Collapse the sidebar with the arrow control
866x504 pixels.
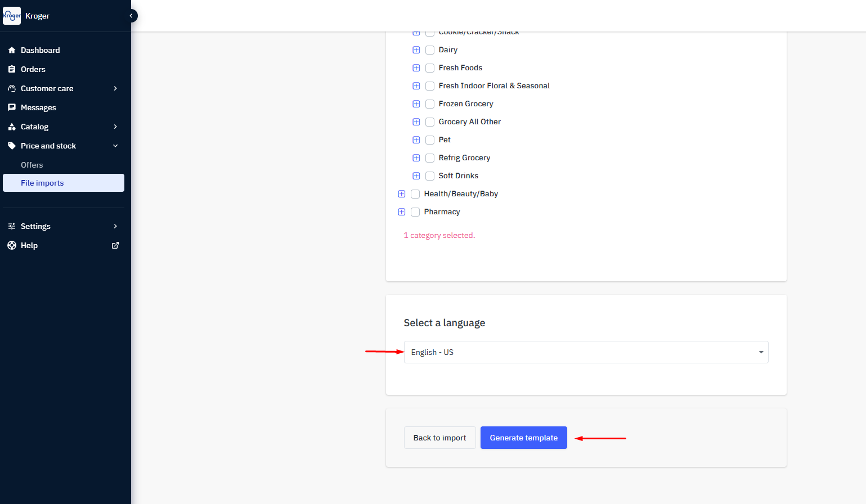pyautogui.click(x=132, y=16)
